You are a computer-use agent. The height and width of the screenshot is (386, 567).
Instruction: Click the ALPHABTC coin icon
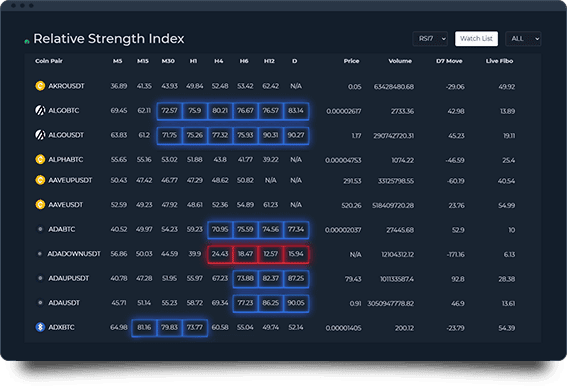pyautogui.click(x=40, y=159)
